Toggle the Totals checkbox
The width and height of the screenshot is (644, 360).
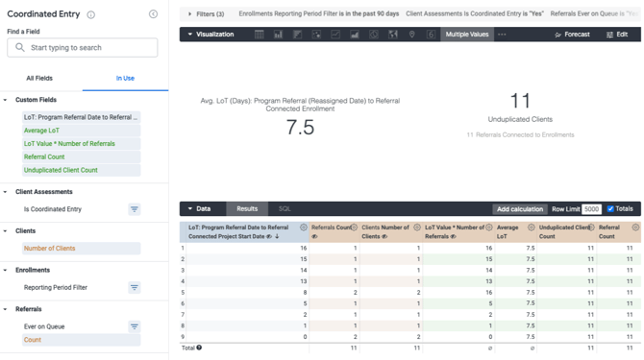coord(610,208)
